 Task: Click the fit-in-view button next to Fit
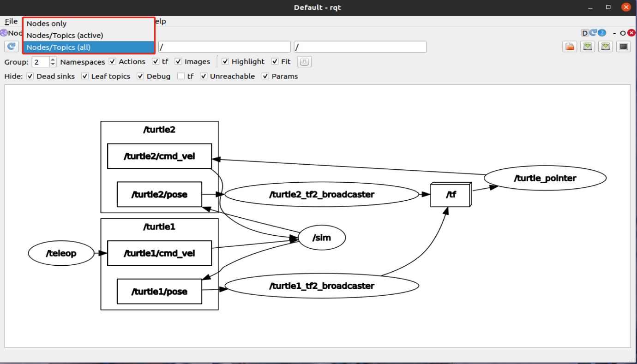point(305,62)
